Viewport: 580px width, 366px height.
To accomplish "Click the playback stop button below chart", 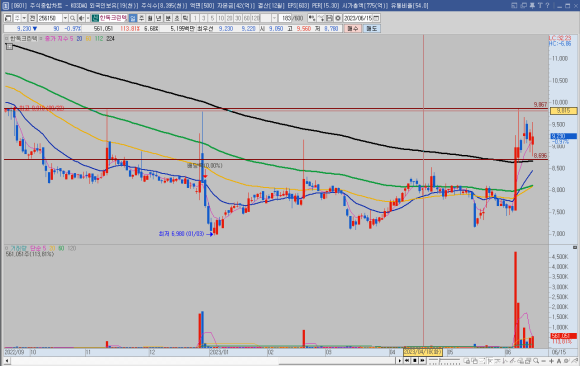I will [x=415, y=361].
